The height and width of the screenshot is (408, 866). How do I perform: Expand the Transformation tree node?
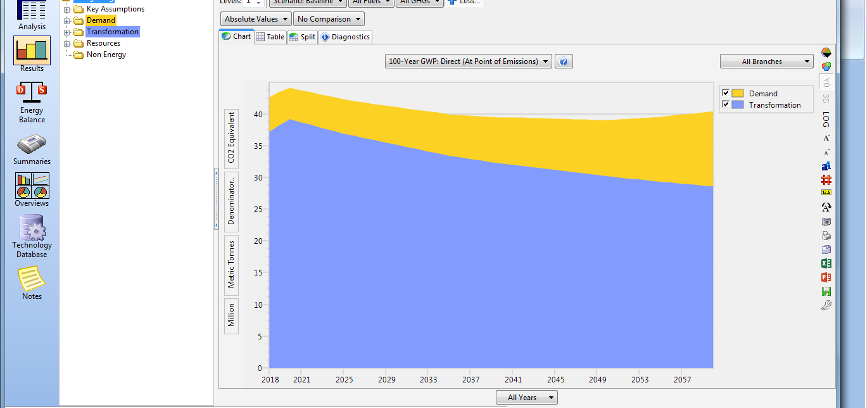point(67,32)
